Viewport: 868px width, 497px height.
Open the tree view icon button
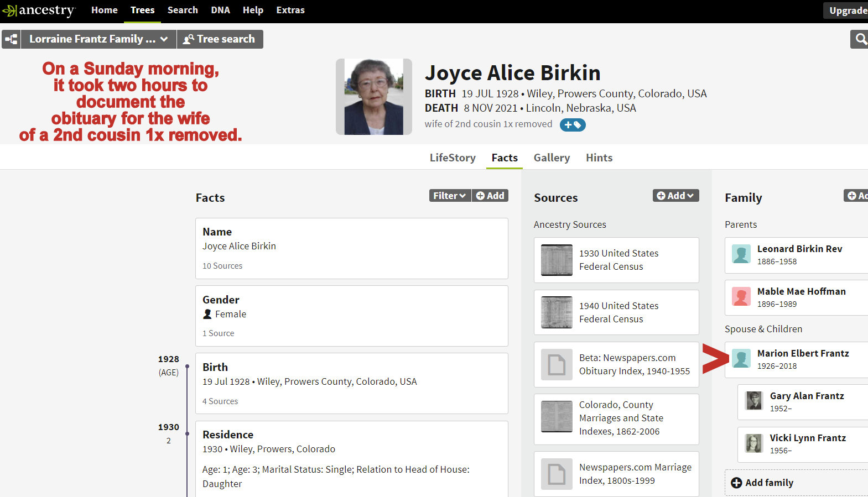(11, 39)
